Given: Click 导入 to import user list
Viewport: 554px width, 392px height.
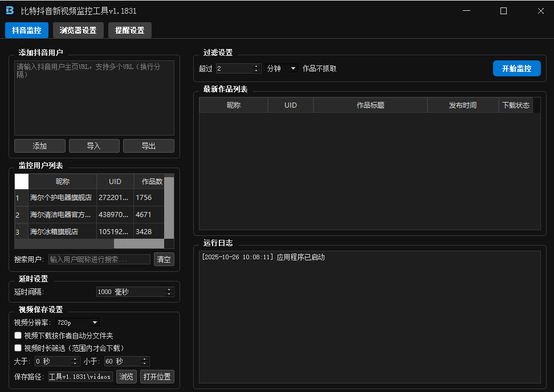Looking at the screenshot, I should pos(94,146).
